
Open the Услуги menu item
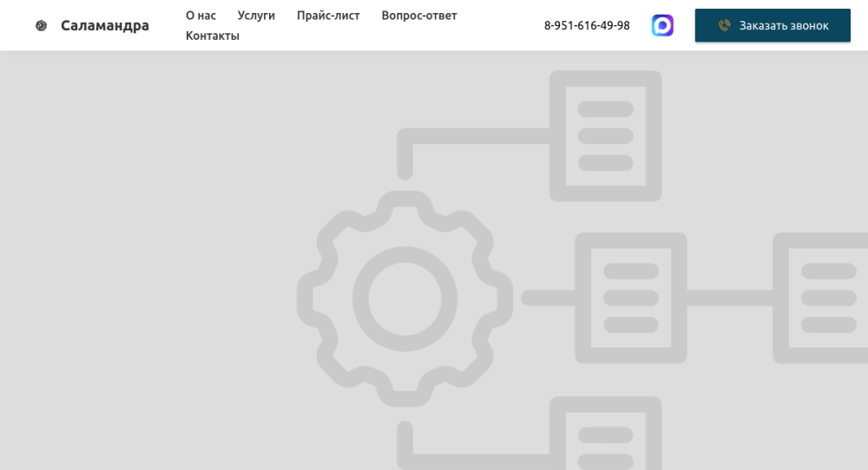click(256, 16)
